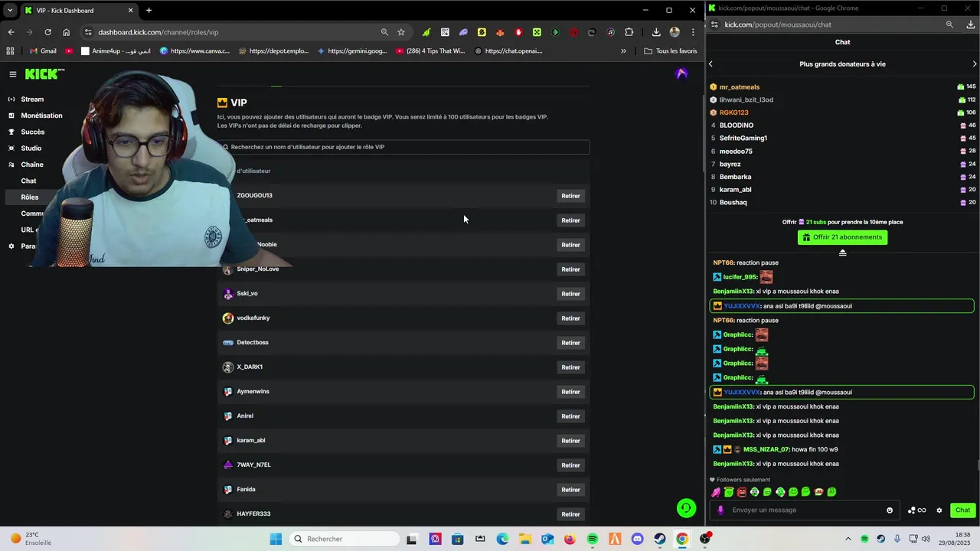Bookmark this page with the star
Screen dimensions: 980x551
tap(401, 32)
